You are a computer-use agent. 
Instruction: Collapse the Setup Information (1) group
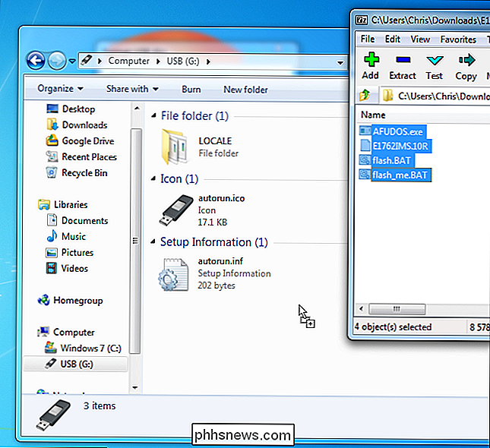pos(153,241)
